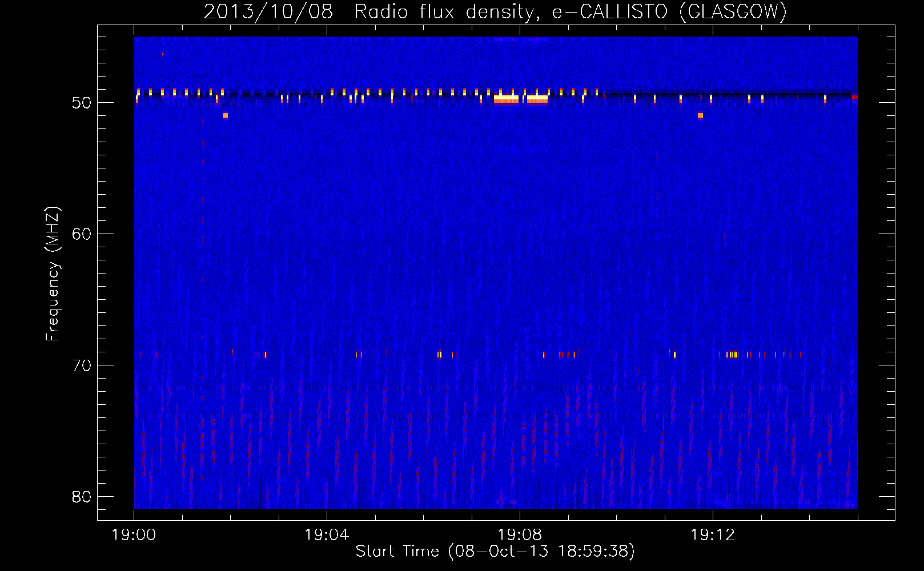Click the 50 frequency tick label
The width and height of the screenshot is (924, 571).
click(x=82, y=103)
